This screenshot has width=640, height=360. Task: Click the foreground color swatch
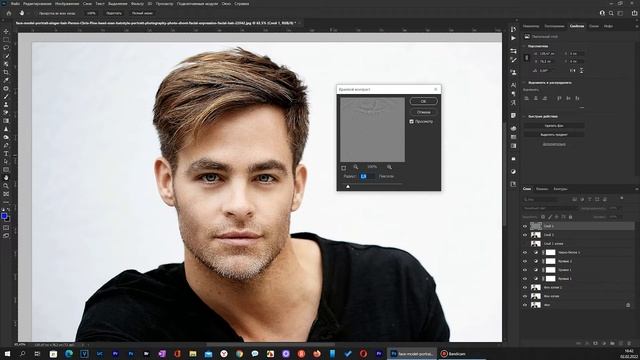click(x=4, y=216)
